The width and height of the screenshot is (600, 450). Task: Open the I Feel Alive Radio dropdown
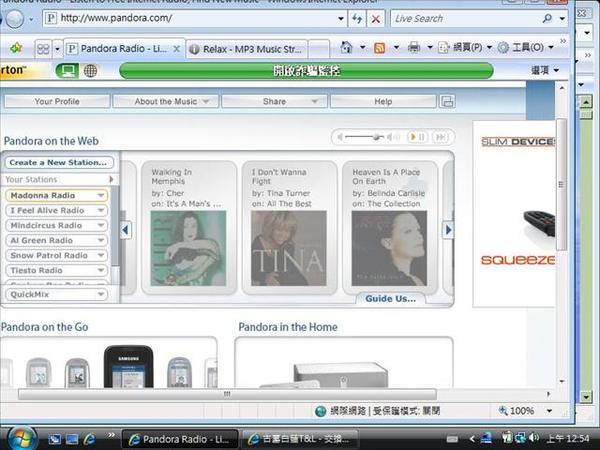[101, 210]
